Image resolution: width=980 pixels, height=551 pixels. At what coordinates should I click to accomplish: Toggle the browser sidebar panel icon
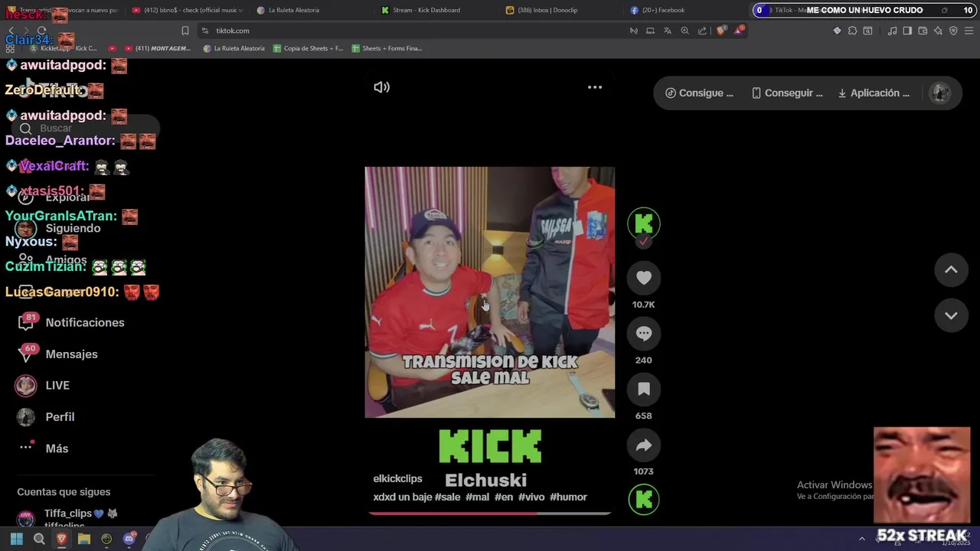pyautogui.click(x=907, y=31)
